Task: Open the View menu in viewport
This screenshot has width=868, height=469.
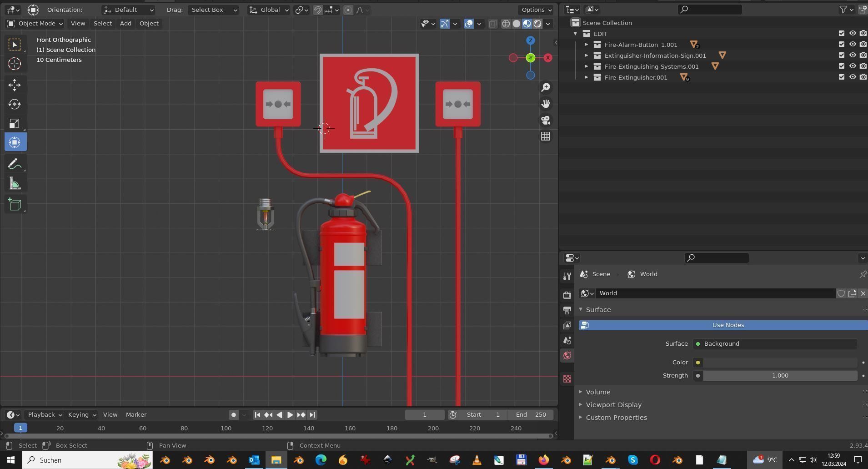Action: [x=78, y=24]
